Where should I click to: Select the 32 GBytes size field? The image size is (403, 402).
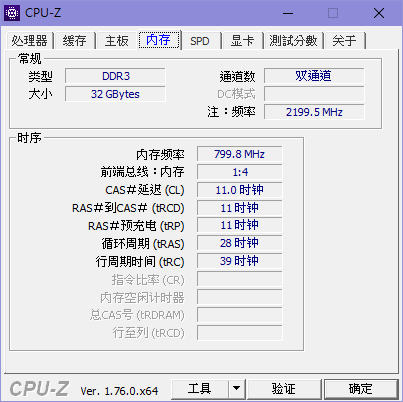115,94
